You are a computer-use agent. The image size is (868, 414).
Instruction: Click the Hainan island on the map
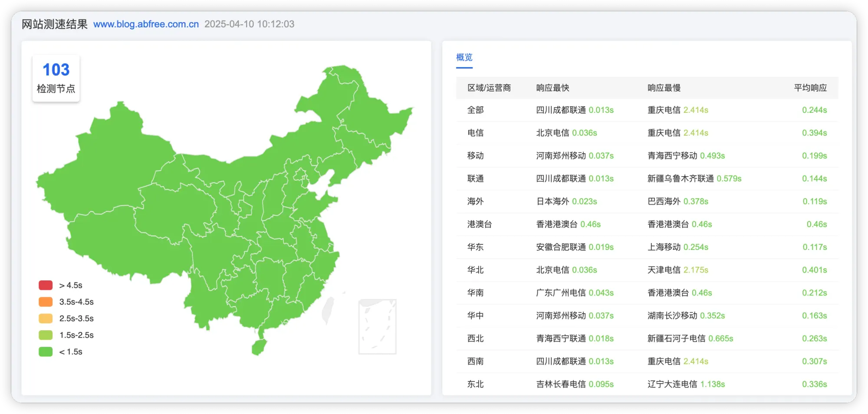click(259, 347)
